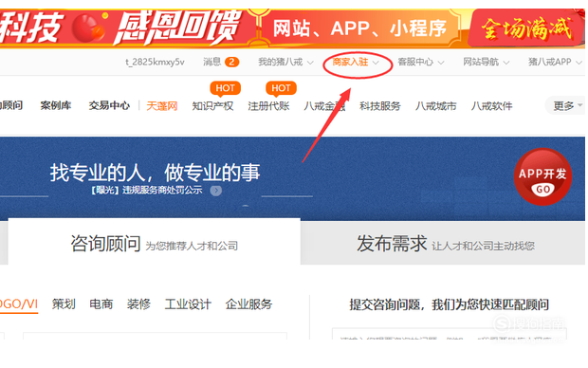Select the 工业设计 category tab

point(188,304)
